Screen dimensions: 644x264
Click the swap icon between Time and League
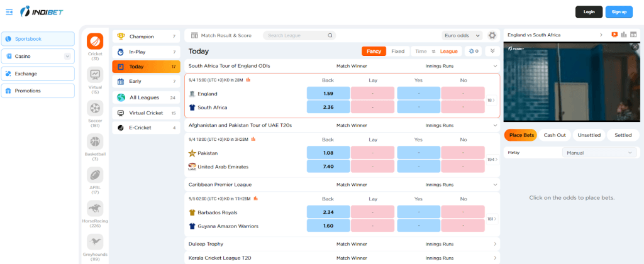[433, 52]
